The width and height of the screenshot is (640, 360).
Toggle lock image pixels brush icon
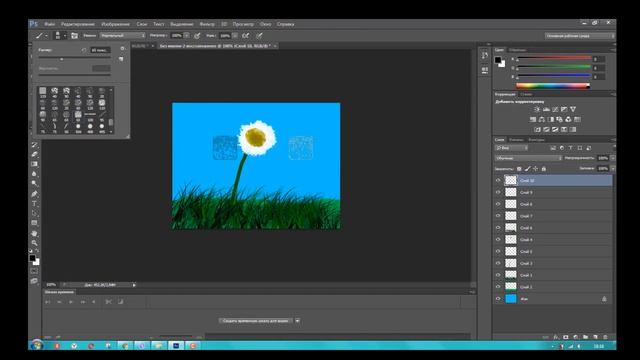527,169
